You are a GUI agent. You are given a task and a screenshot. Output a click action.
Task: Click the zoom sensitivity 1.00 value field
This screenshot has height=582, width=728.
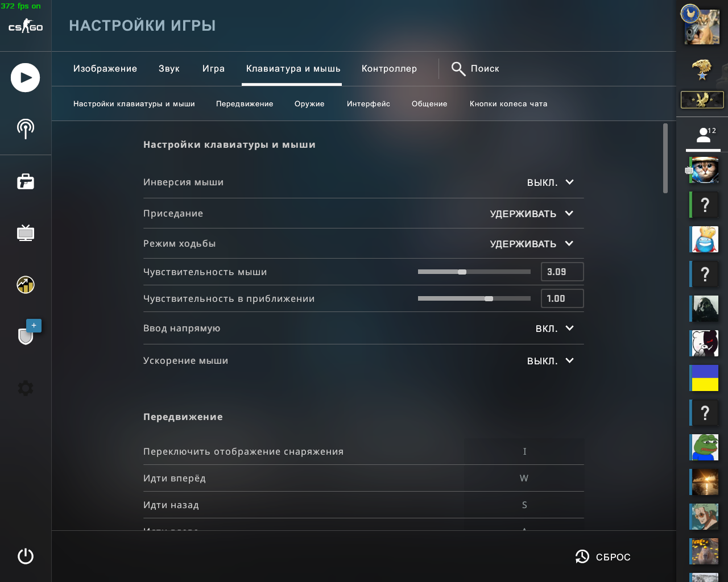[x=562, y=298]
